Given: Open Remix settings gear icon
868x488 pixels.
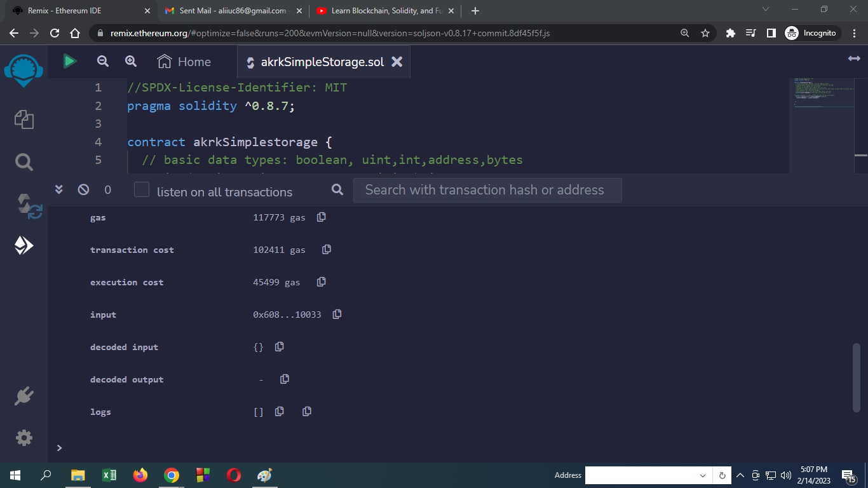Looking at the screenshot, I should [24, 437].
